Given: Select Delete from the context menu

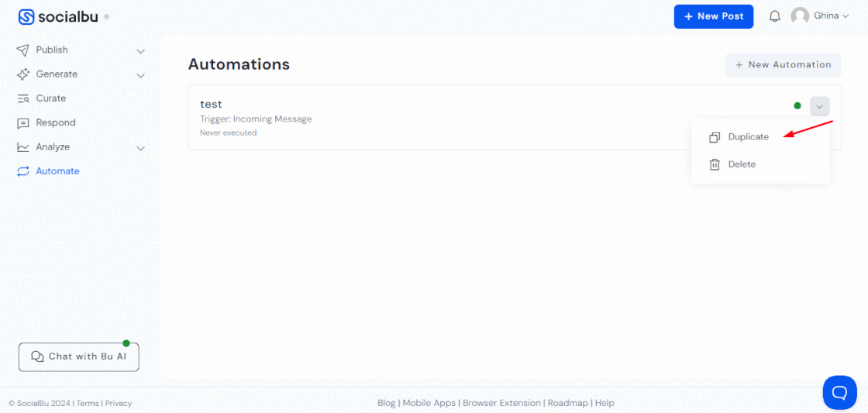Looking at the screenshot, I should [741, 164].
